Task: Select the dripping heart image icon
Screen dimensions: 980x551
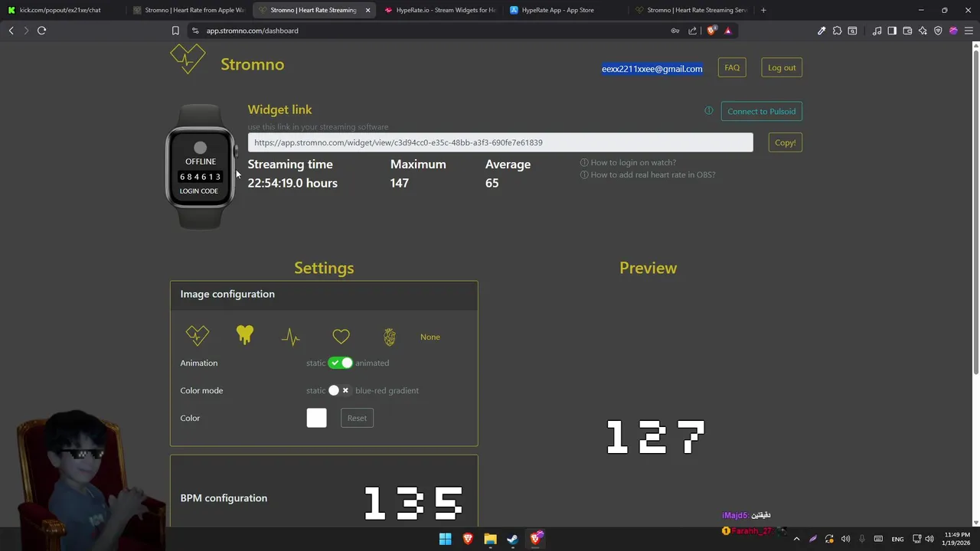Action: [245, 334]
